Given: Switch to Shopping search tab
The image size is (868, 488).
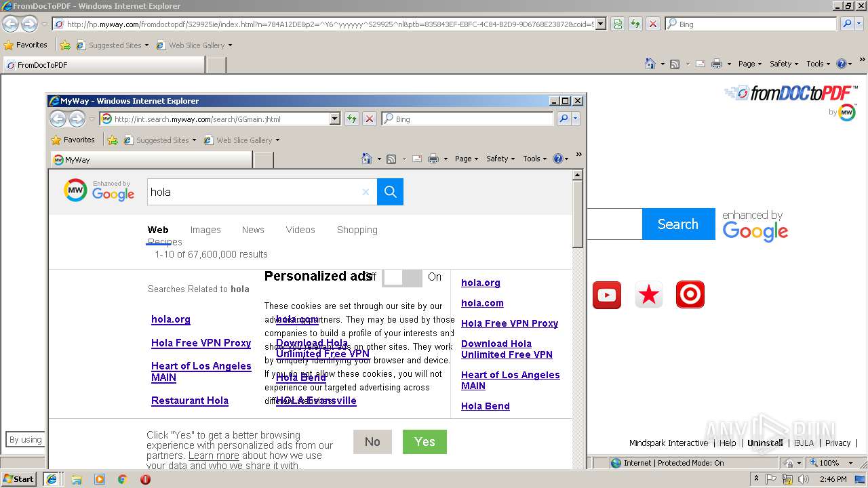Looking at the screenshot, I should [357, 230].
